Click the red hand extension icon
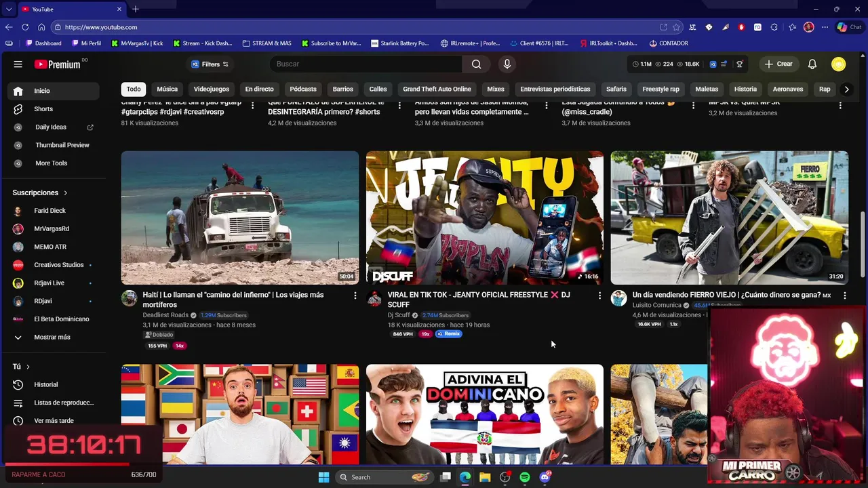 pos(741,27)
